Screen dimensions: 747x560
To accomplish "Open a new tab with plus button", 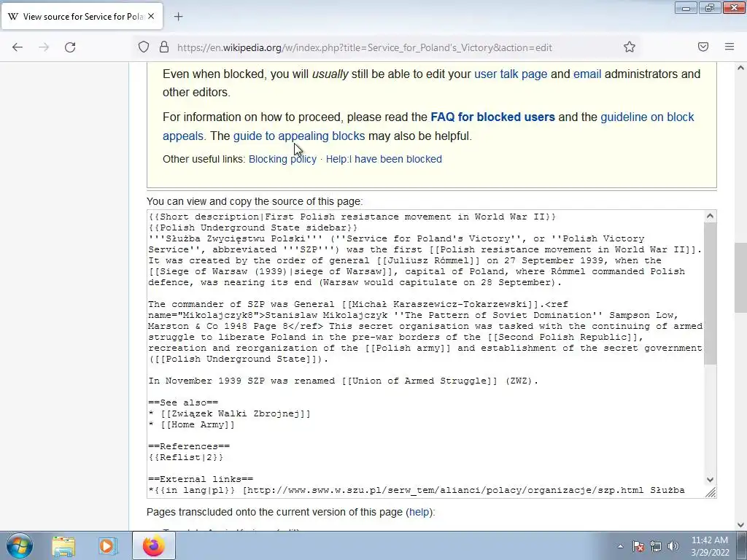I will coord(178,17).
